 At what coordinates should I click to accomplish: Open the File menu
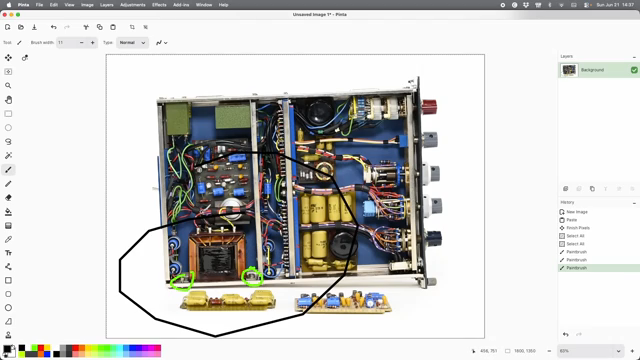pos(39,5)
